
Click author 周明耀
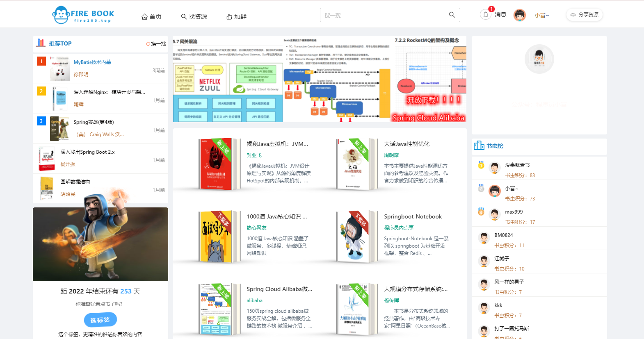pos(391,155)
